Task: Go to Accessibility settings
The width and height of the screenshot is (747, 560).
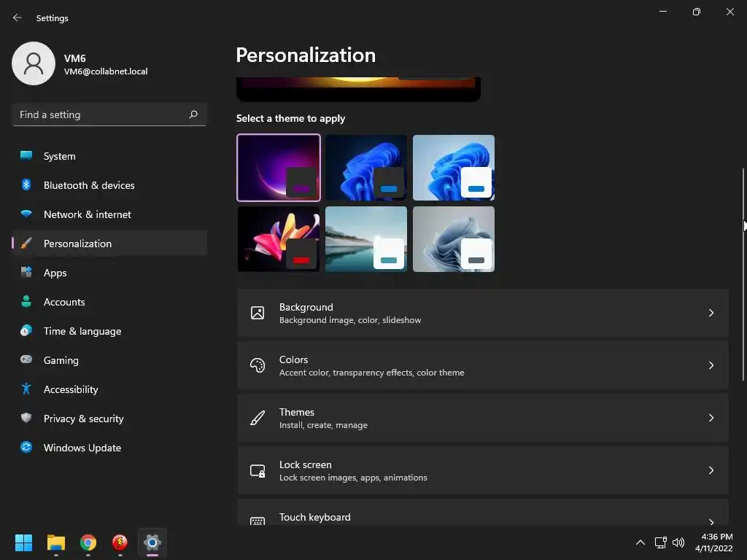Action: pyautogui.click(x=109, y=389)
